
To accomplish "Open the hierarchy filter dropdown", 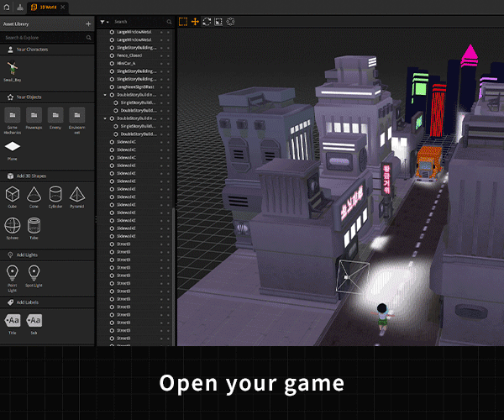I will (x=103, y=21).
